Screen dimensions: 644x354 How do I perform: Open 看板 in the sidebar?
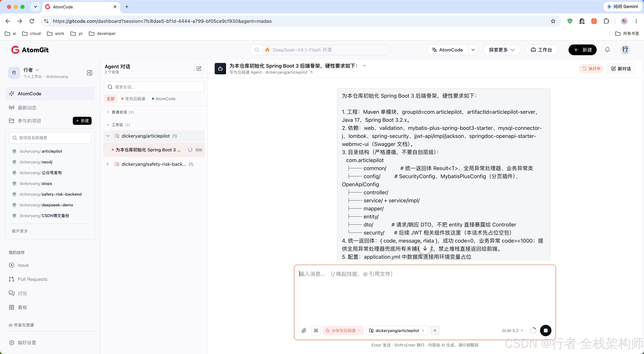point(22,307)
